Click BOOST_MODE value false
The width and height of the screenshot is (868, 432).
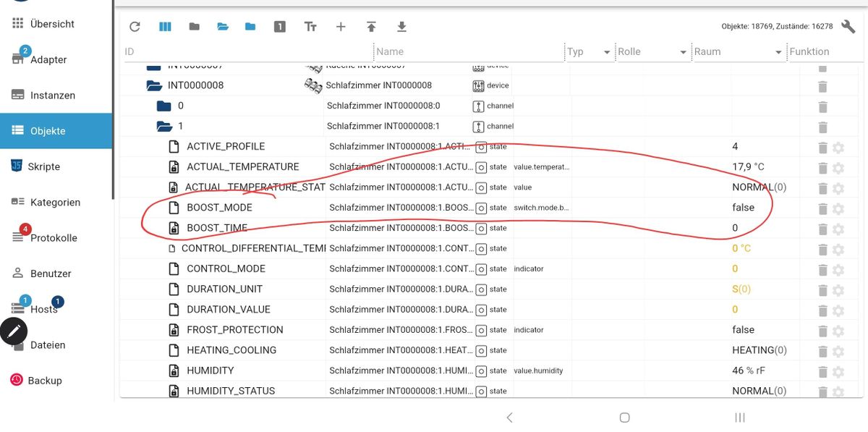(743, 208)
